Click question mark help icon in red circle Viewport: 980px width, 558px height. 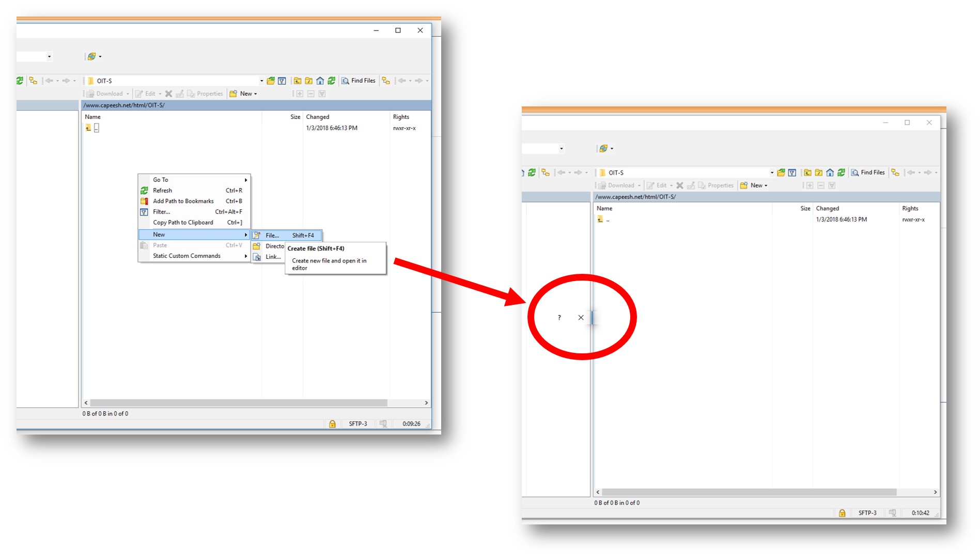click(x=559, y=318)
